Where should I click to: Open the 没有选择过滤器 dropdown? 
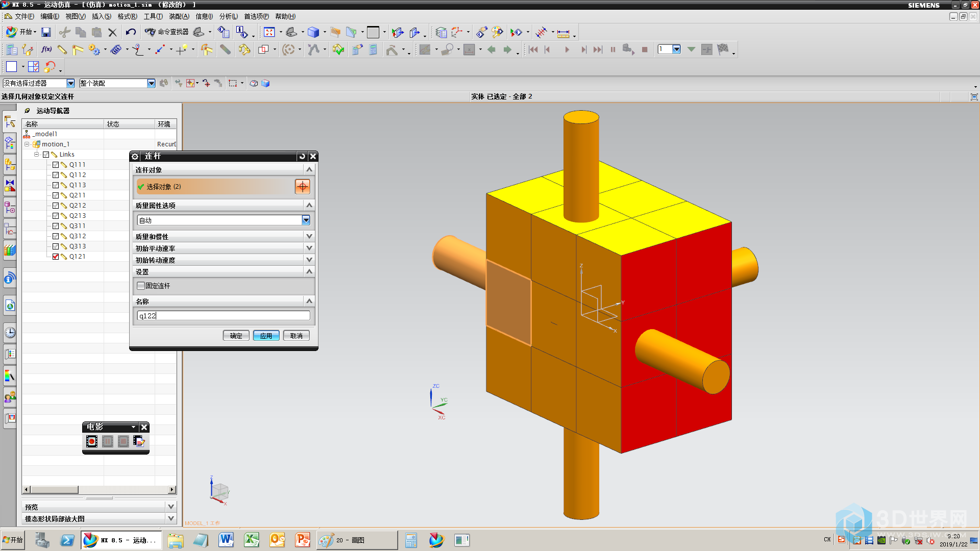pyautogui.click(x=70, y=83)
